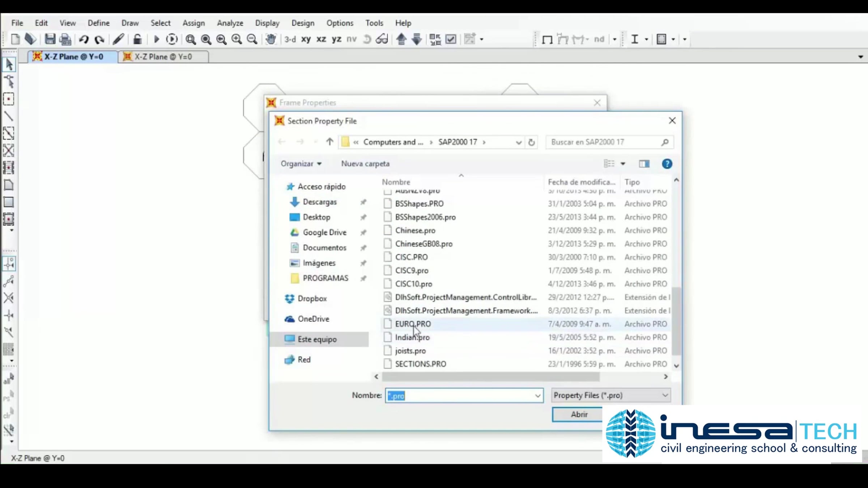
Task: Click the Run Analysis play icon
Action: point(156,39)
